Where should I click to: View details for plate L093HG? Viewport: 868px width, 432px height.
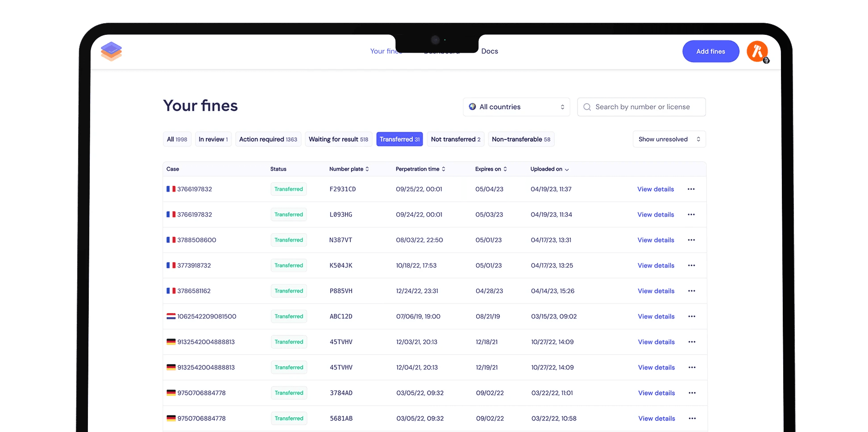[656, 214]
